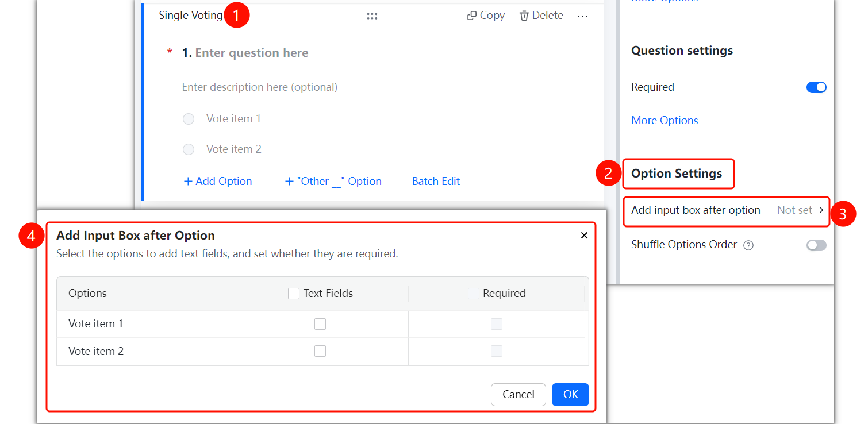Select the Vote item 1 radio button
The height and width of the screenshot is (424, 868).
(x=189, y=119)
